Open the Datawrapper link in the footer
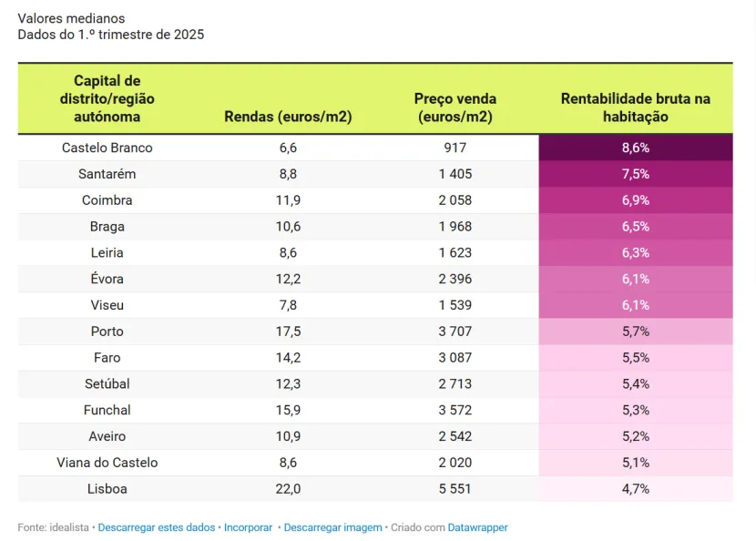Screen dimensions: 756x541 pyautogui.click(x=477, y=527)
